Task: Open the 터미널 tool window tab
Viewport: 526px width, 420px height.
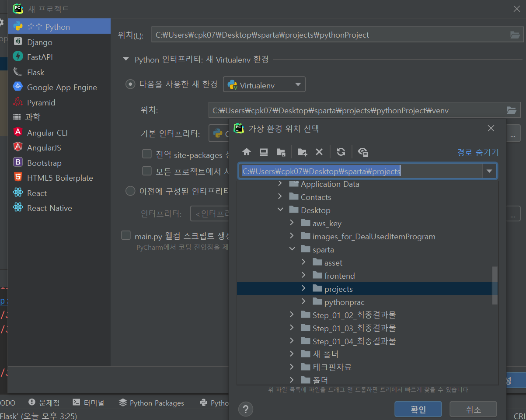Action: pyautogui.click(x=88, y=402)
